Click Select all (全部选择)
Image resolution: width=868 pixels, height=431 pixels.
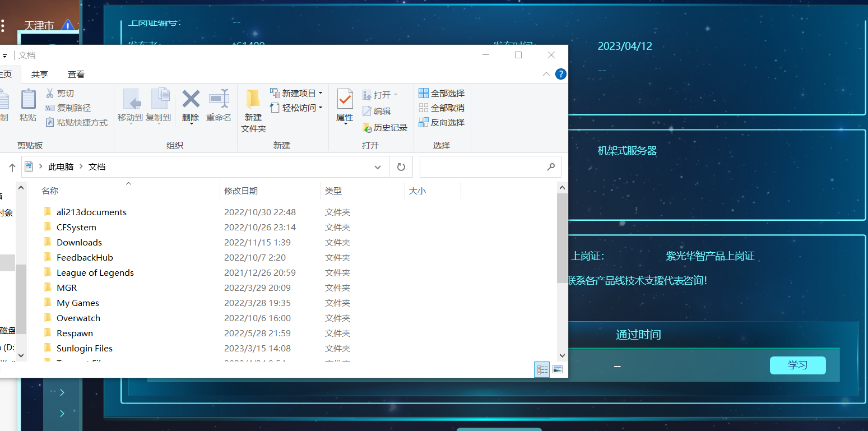click(442, 93)
